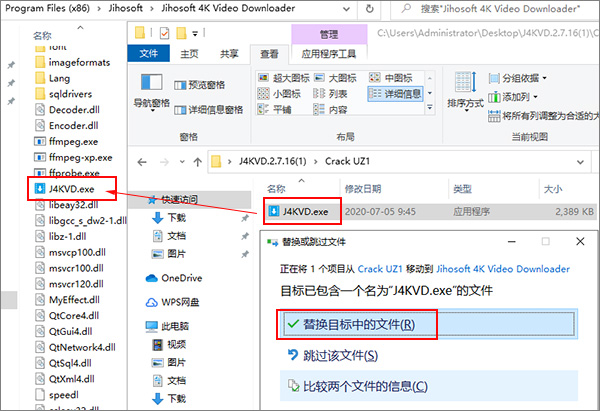Choose 替换目标中的文件(R) option
The image size is (600, 411).
coord(429,325)
